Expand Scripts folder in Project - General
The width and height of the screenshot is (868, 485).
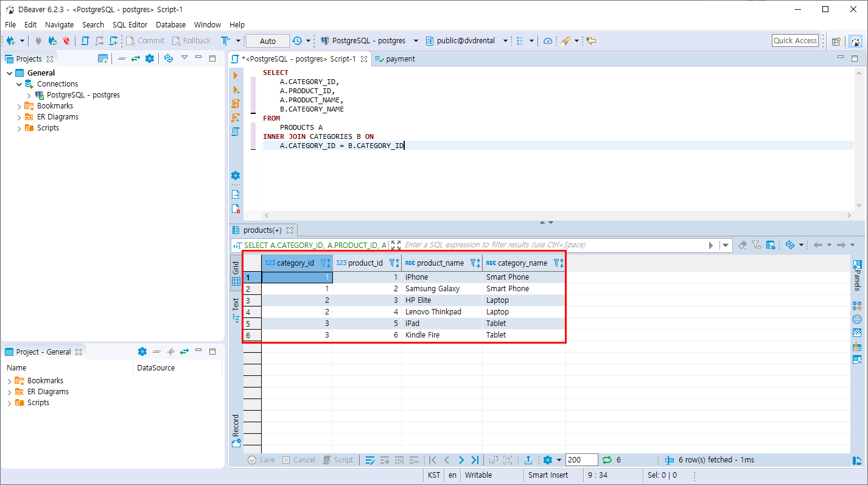pos(9,403)
